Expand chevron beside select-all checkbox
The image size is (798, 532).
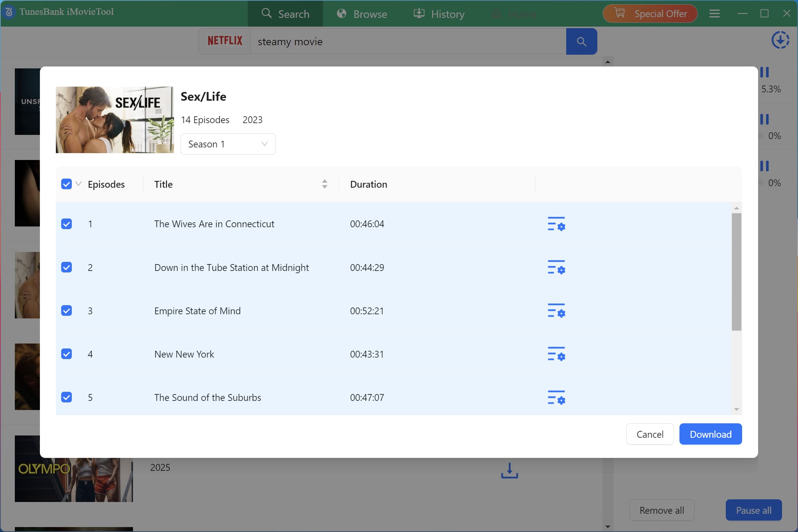coord(79,184)
